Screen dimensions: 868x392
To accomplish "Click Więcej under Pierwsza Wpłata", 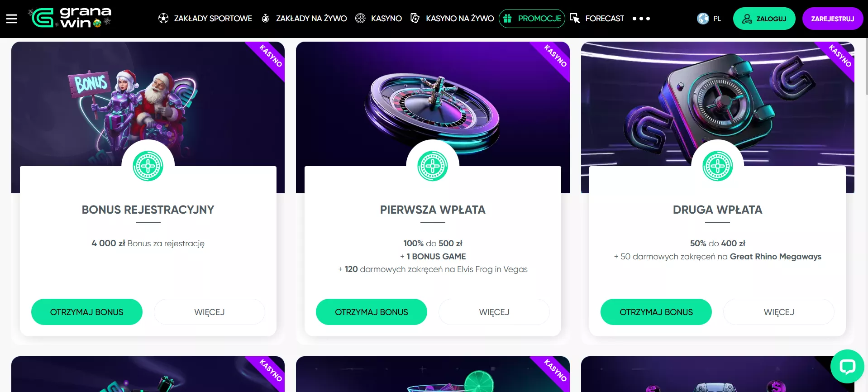I will pos(494,312).
